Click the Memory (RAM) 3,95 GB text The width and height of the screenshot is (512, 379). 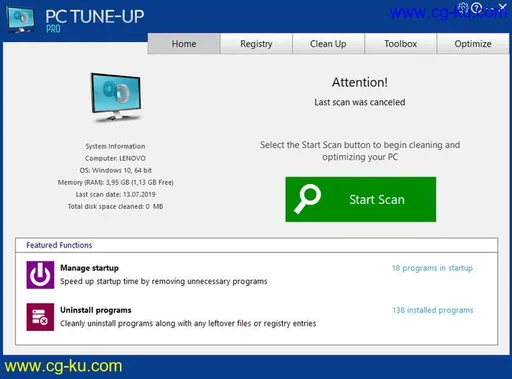click(115, 182)
